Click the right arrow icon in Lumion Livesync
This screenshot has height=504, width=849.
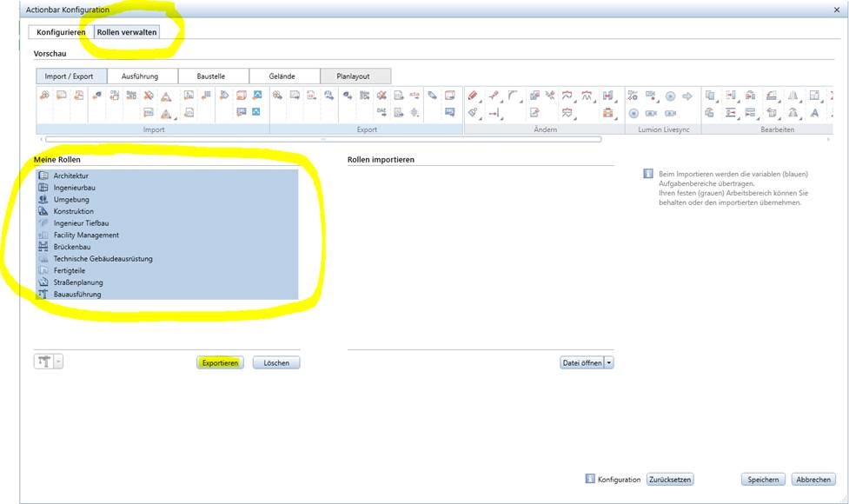click(686, 96)
